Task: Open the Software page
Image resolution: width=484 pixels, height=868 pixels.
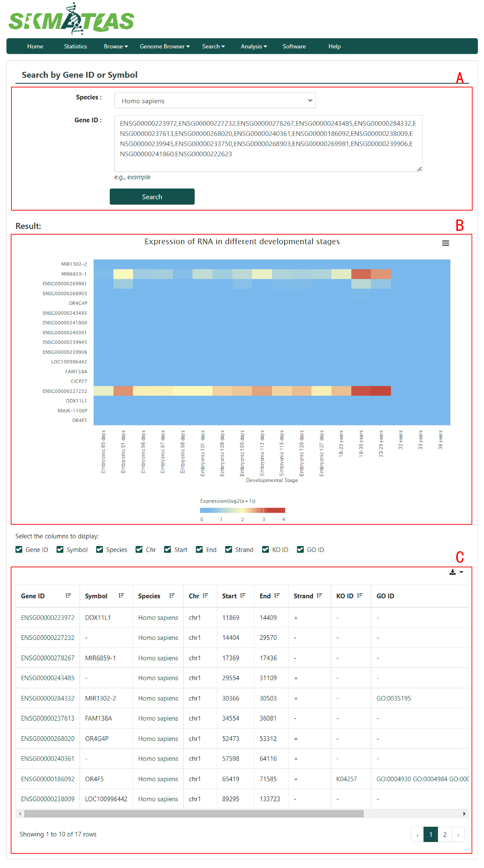Action: (294, 46)
